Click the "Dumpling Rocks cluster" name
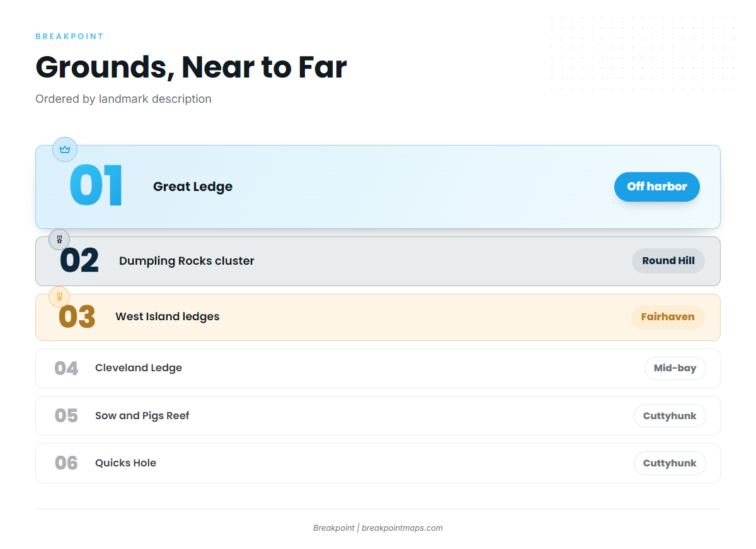756x549 pixels. click(186, 261)
